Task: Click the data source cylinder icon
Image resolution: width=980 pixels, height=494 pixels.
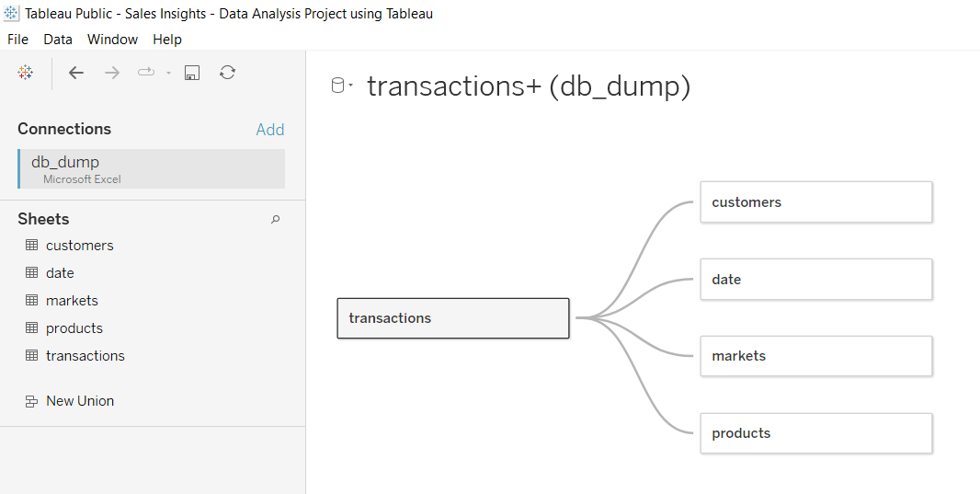Action: coord(337,86)
